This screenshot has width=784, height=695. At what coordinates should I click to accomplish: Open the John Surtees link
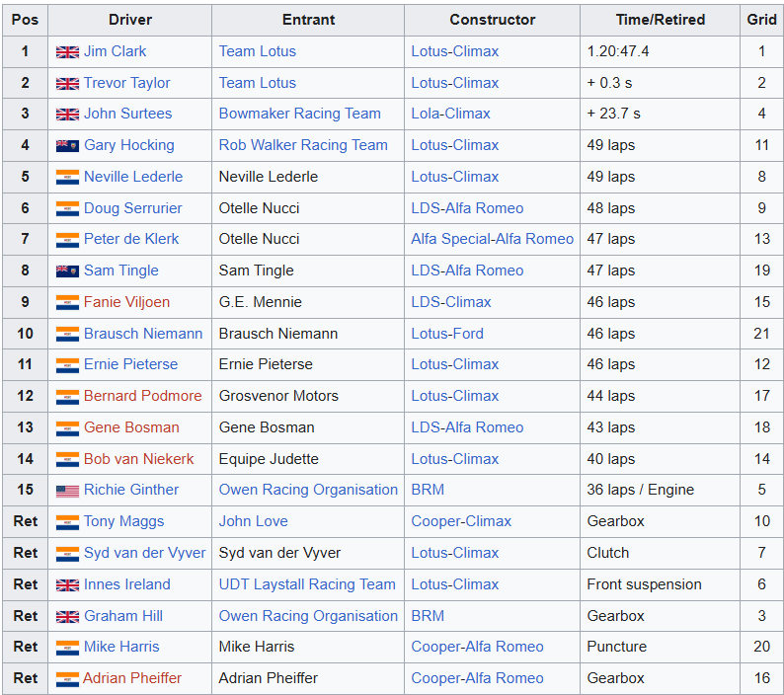point(128,114)
